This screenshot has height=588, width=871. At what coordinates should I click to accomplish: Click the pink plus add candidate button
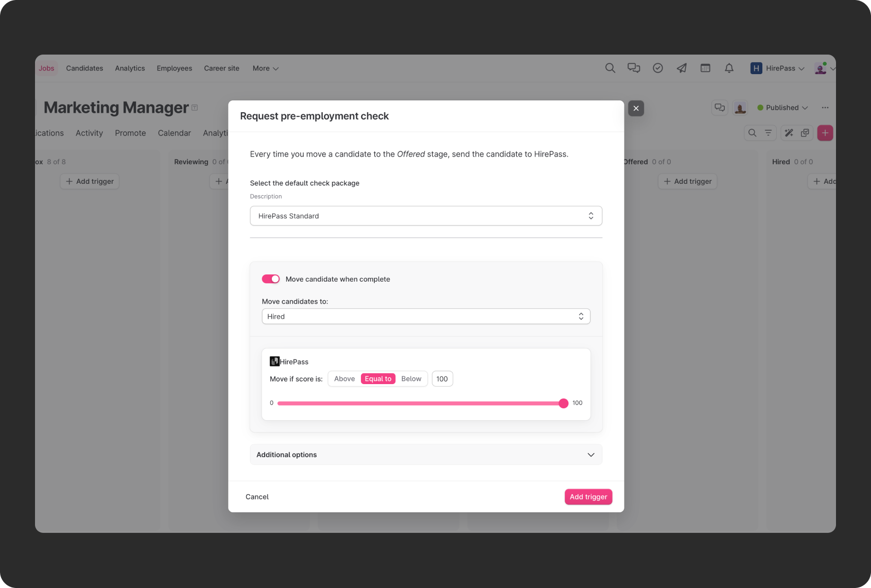(825, 133)
